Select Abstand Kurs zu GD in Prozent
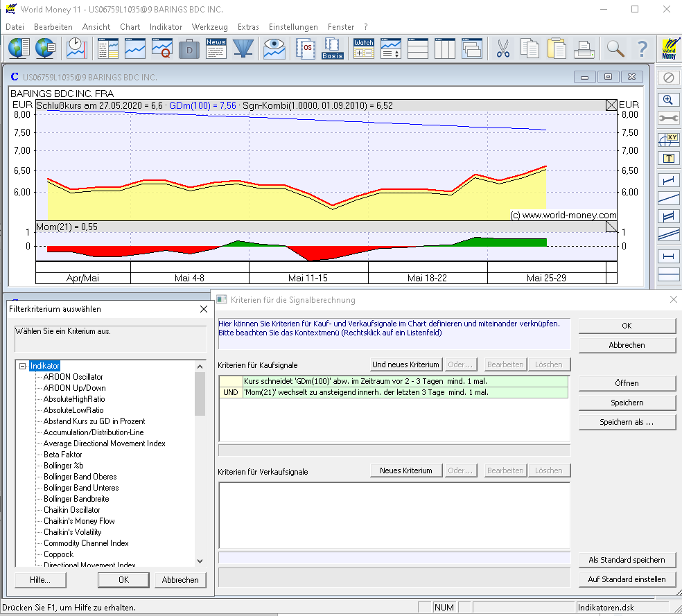The image size is (682, 616). click(94, 421)
